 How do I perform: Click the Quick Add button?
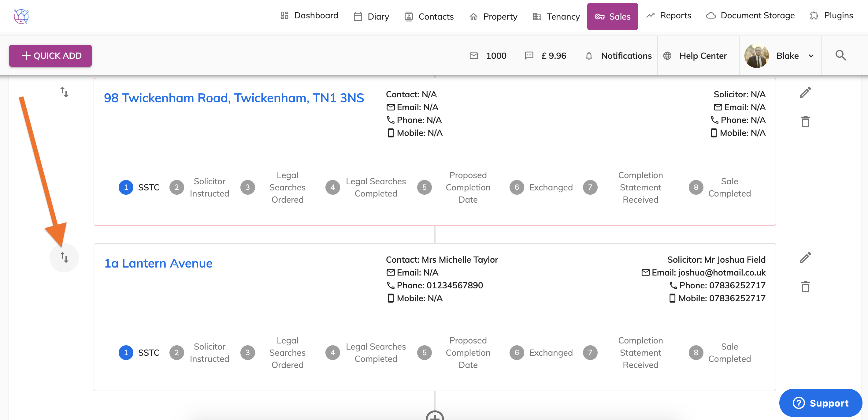click(x=50, y=56)
